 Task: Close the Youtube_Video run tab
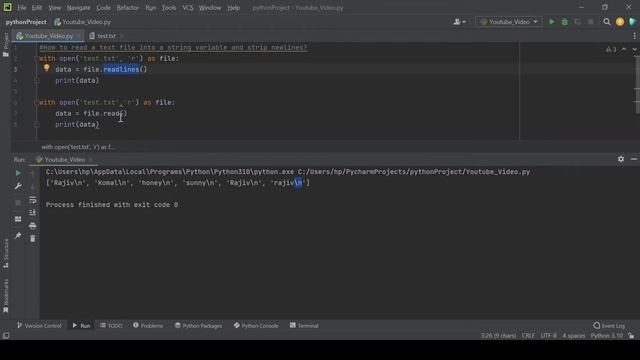(91, 160)
